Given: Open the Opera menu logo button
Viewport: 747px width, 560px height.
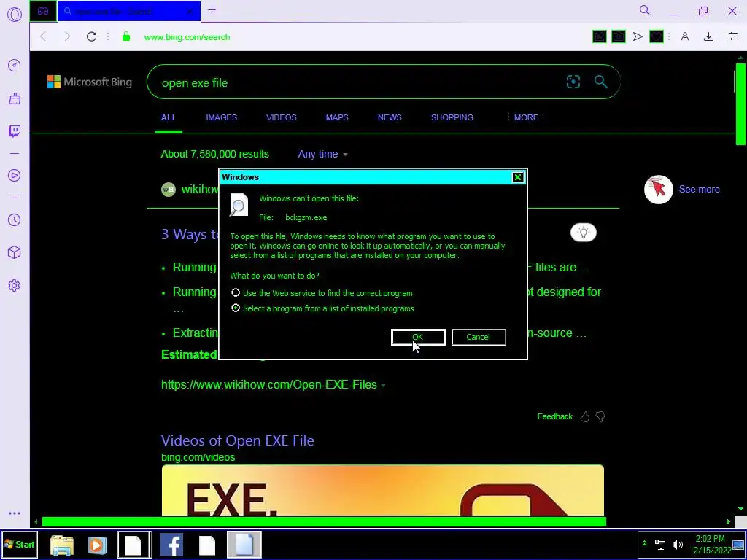Looking at the screenshot, I should tap(15, 15).
